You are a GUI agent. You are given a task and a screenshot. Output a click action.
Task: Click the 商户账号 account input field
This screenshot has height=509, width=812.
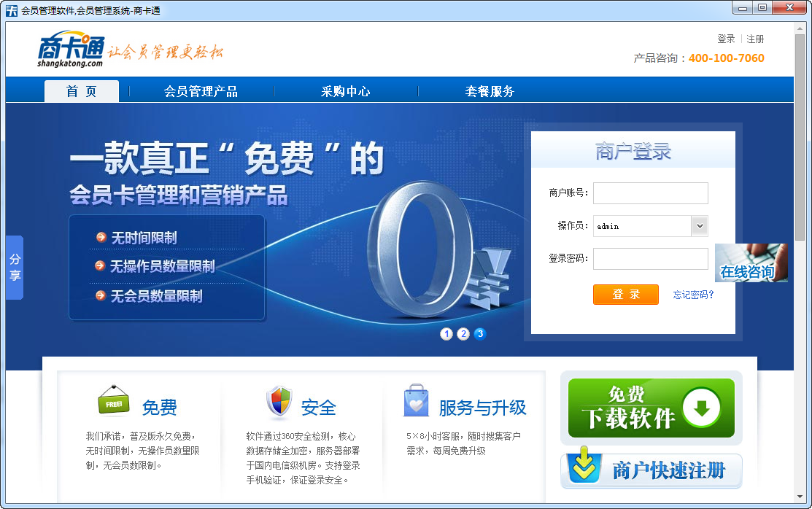click(x=650, y=193)
